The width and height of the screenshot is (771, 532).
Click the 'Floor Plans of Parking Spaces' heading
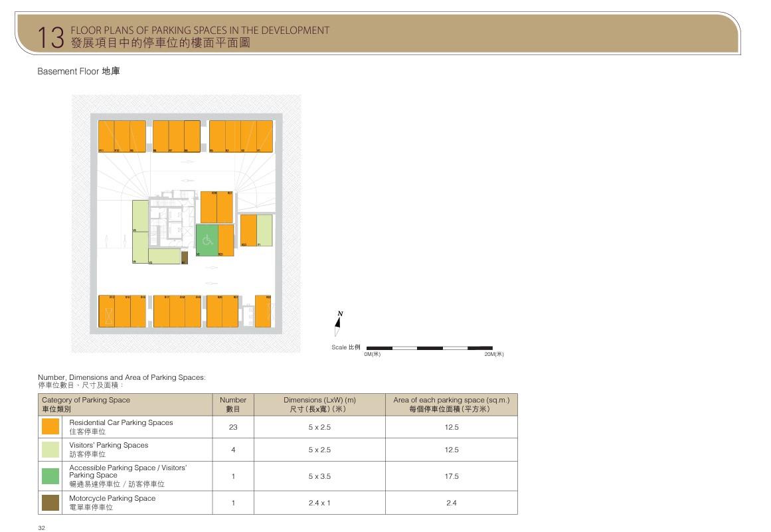pyautogui.click(x=200, y=31)
